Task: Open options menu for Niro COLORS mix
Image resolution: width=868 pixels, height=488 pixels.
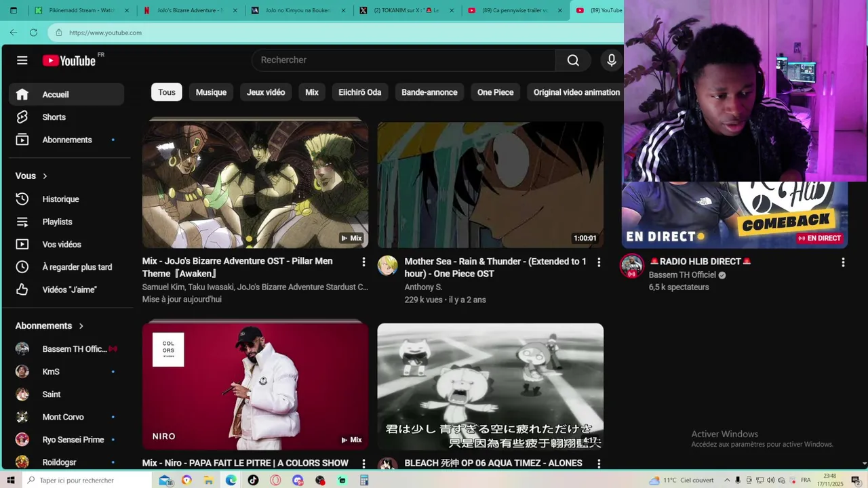Action: tap(363, 464)
